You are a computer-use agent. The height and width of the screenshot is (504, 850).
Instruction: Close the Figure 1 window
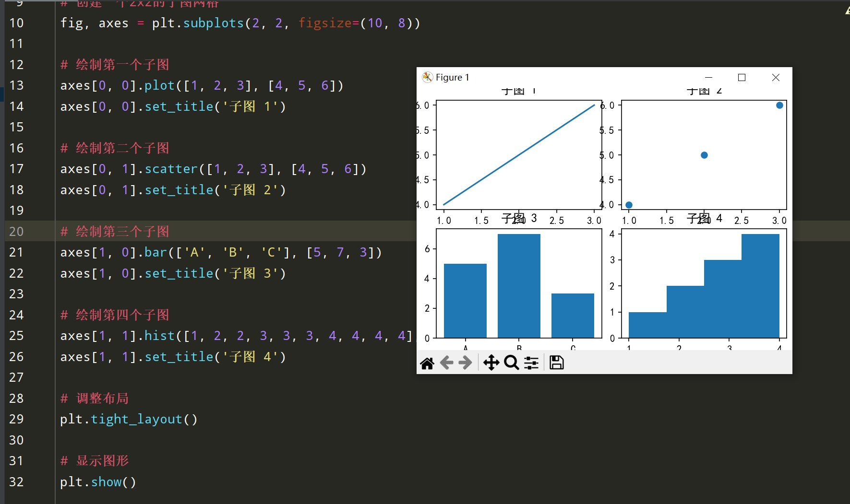tap(776, 77)
